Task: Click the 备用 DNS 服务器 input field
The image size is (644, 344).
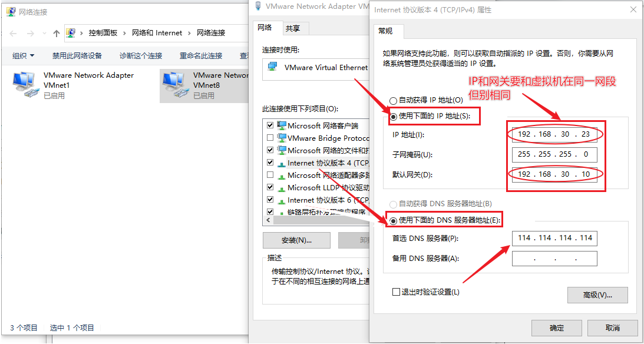Action: click(554, 259)
